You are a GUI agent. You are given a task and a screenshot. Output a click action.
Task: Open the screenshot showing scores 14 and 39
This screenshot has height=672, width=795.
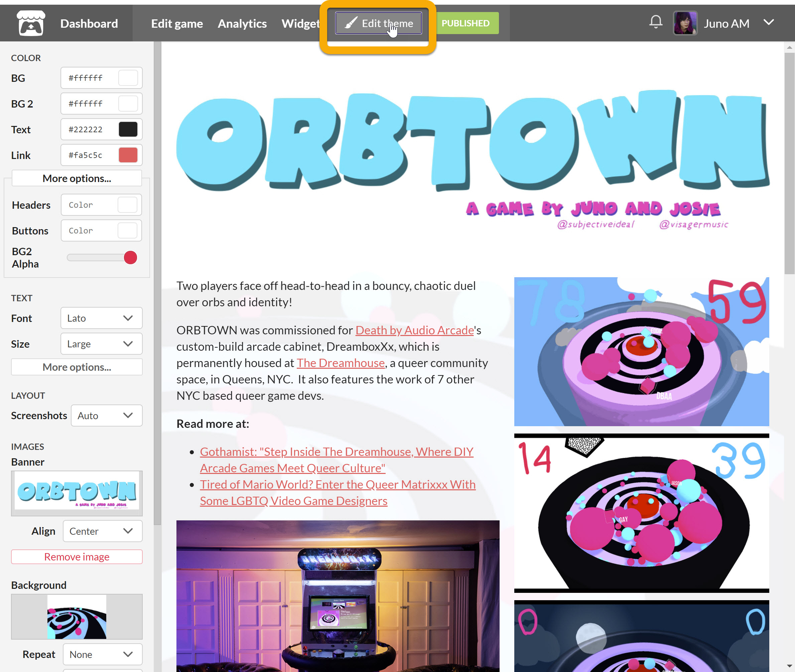641,513
